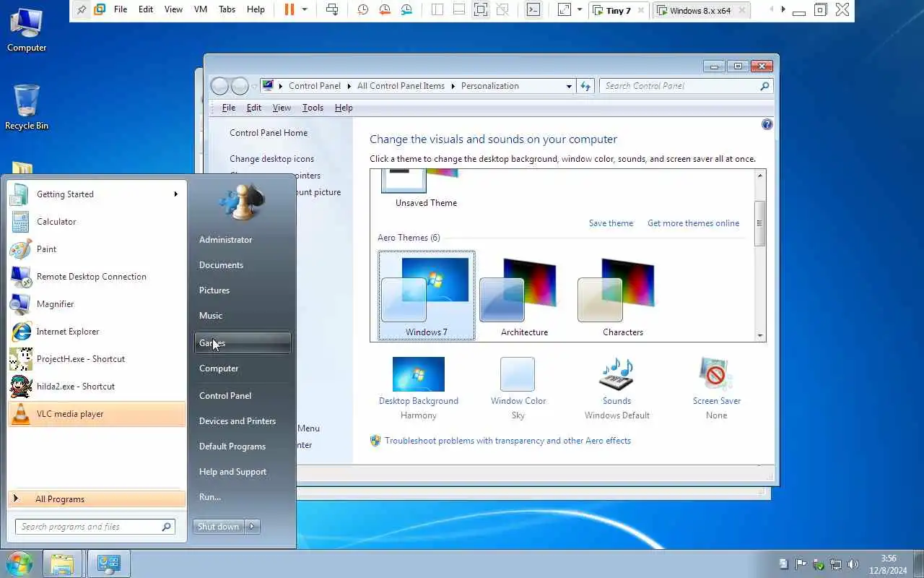This screenshot has width=924, height=578.
Task: Launch Internet Explorer from Start menu
Action: coord(97,332)
